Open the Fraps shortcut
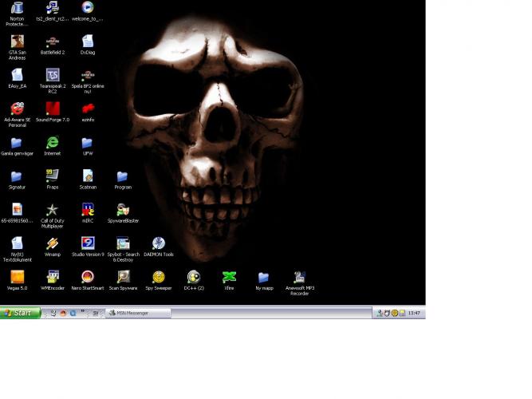Screen dimensions: 532x399 (53, 176)
